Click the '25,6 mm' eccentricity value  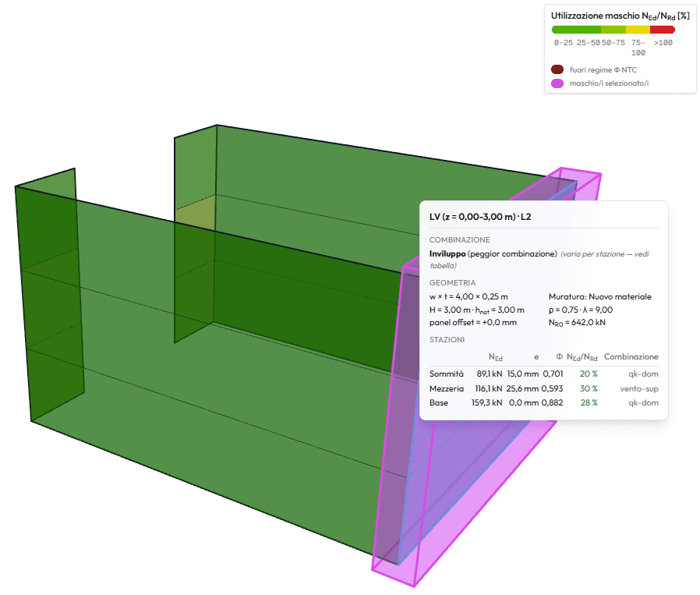(522, 388)
